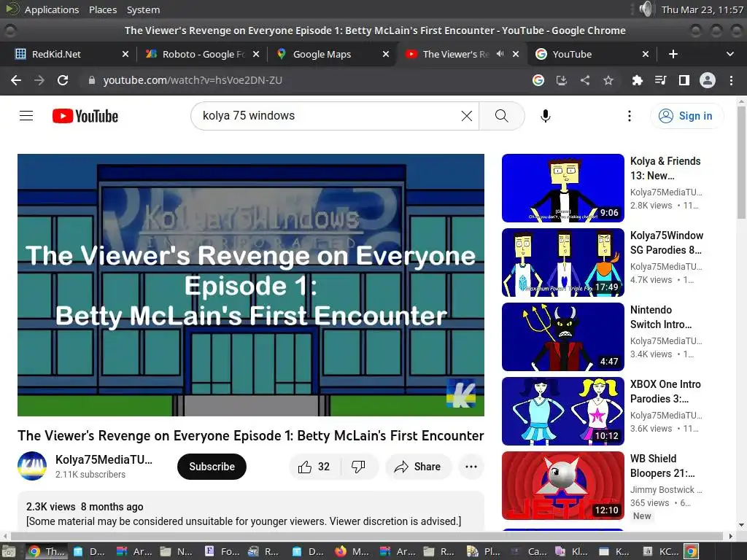The width and height of the screenshot is (747, 560).
Task: Close the RedKid.Net tab
Action: (125, 54)
